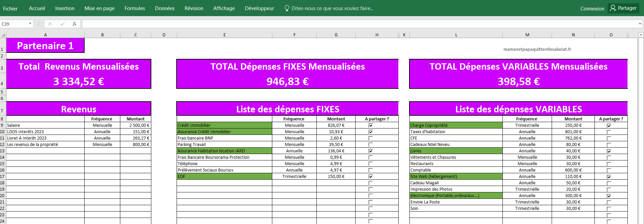The image size is (644, 224).
Task: Switch to the Affichage tab
Action: coord(224,8)
